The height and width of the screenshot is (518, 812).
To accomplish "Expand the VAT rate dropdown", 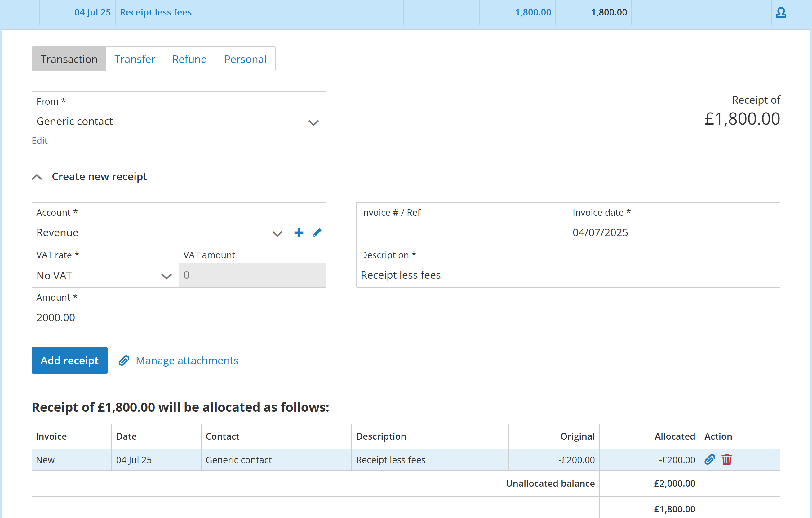I will click(166, 276).
